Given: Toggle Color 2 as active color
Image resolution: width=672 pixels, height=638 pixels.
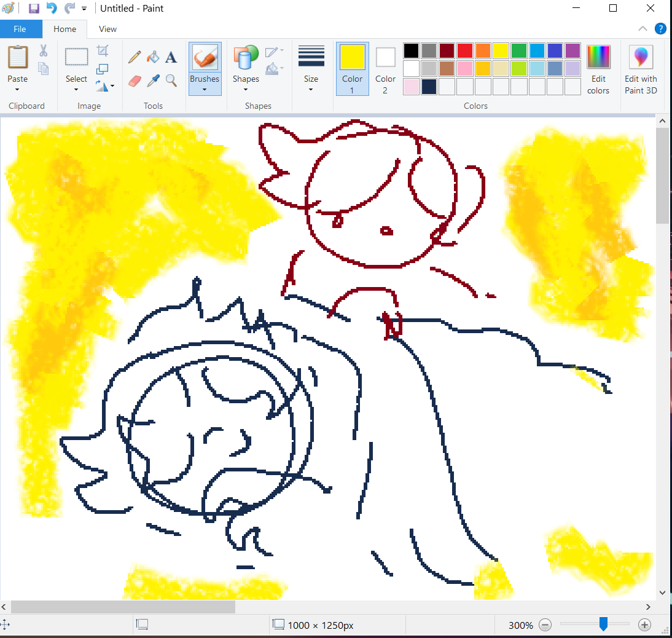Looking at the screenshot, I should point(385,68).
